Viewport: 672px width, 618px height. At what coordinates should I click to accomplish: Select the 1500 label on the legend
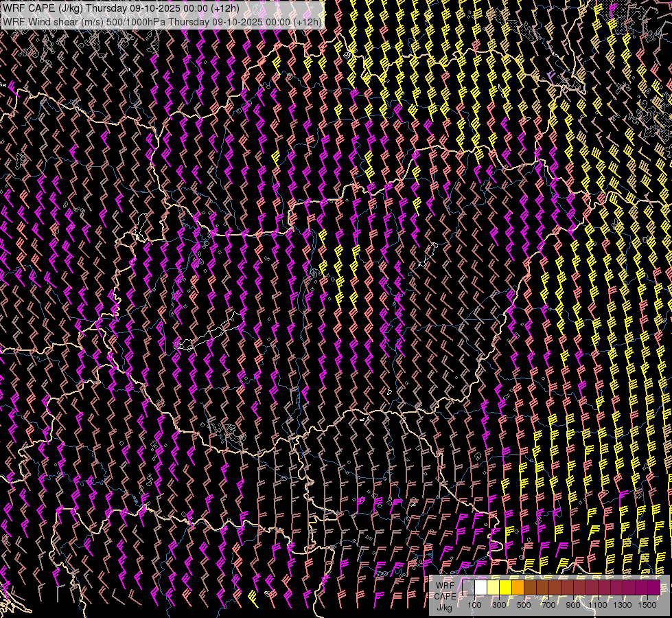click(x=647, y=606)
